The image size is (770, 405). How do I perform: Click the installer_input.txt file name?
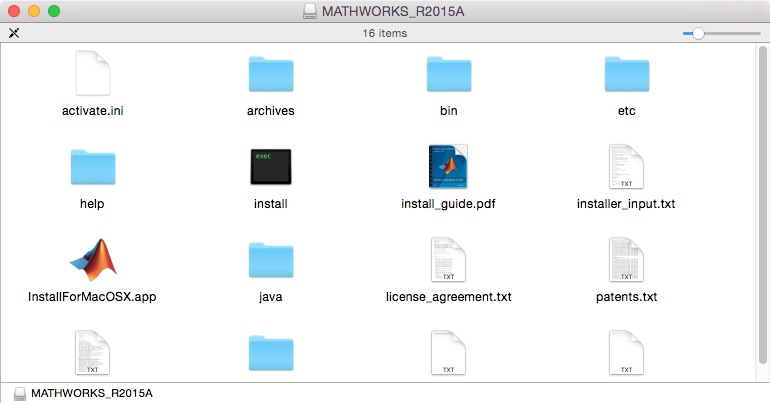pyautogui.click(x=626, y=204)
